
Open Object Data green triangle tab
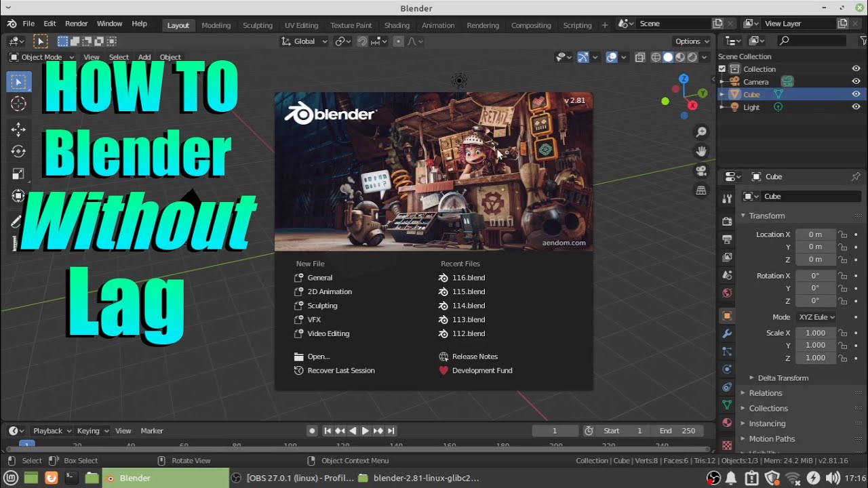(727, 405)
